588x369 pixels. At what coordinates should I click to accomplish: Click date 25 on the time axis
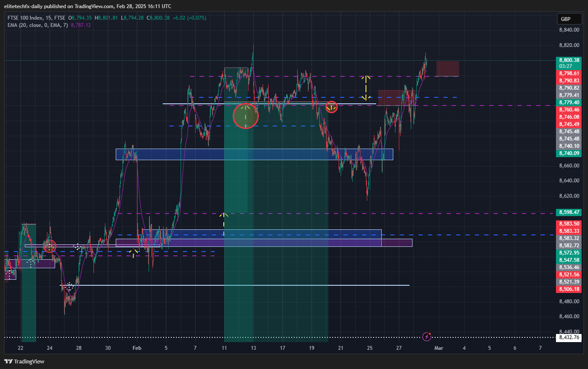[x=369, y=348]
